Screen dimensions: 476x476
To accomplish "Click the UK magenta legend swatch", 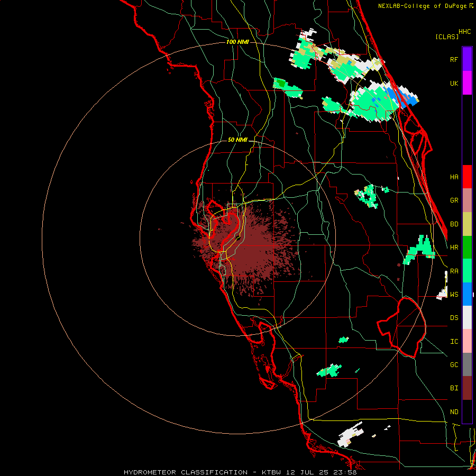I will 467,83.
